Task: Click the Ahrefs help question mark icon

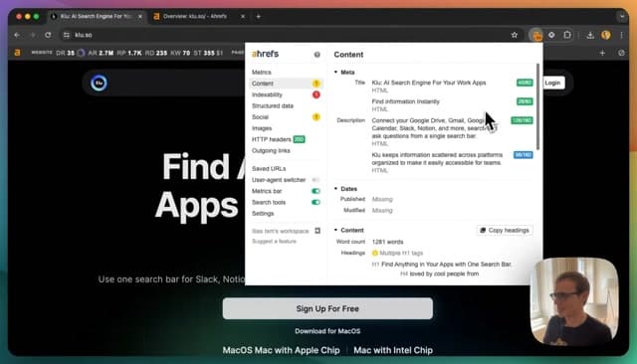Action: (317, 55)
